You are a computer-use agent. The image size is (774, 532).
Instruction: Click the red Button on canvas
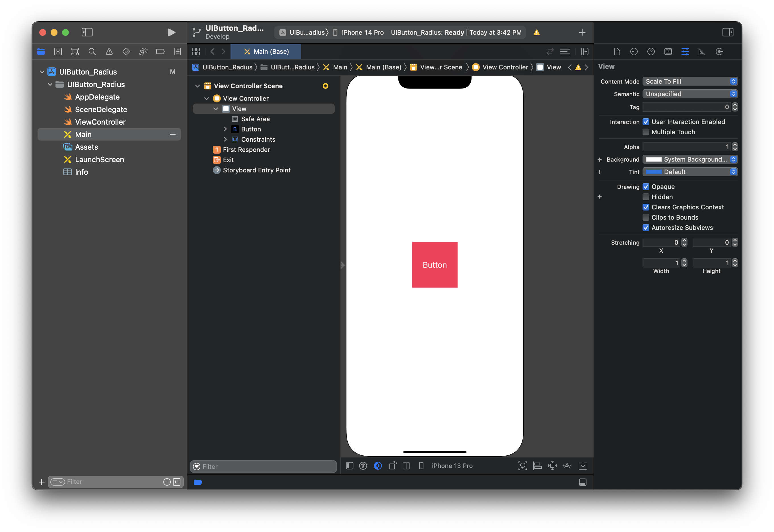(434, 265)
